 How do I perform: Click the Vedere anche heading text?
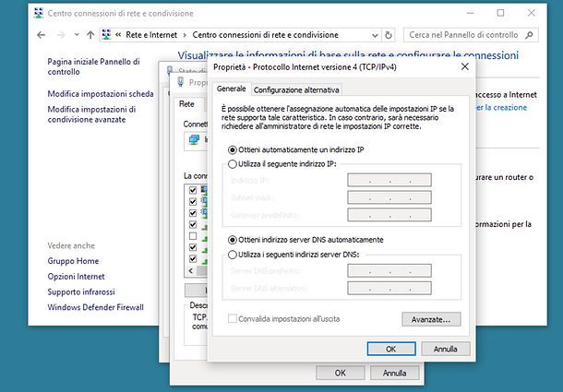coord(71,246)
